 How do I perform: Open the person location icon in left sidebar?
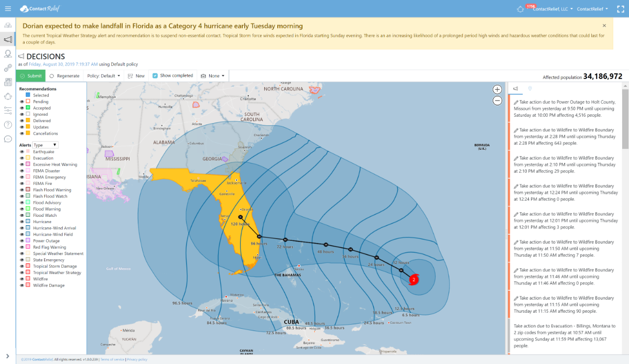[x=8, y=53]
